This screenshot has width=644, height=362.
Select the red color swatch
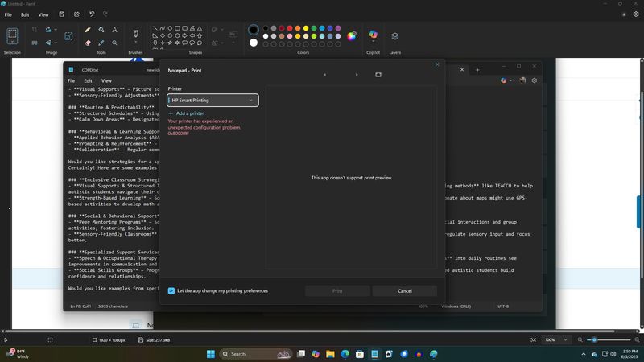click(x=290, y=28)
